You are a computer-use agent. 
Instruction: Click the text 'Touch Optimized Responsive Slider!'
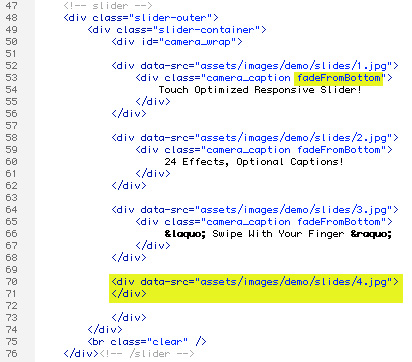(260, 90)
